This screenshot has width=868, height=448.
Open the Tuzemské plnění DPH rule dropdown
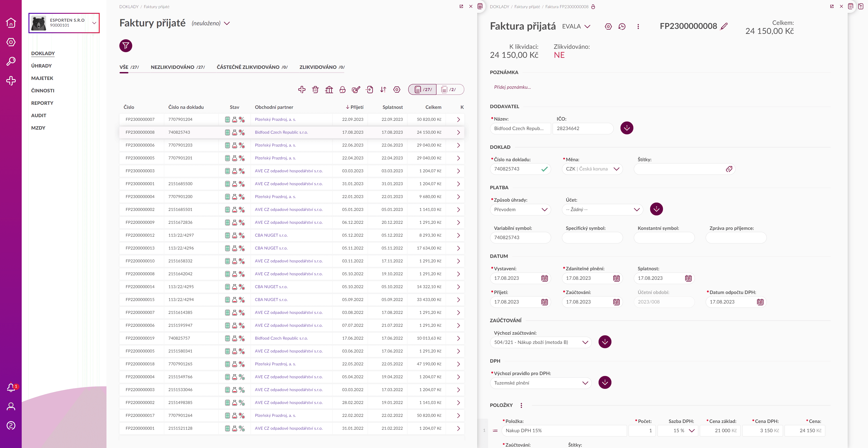[x=540, y=383]
